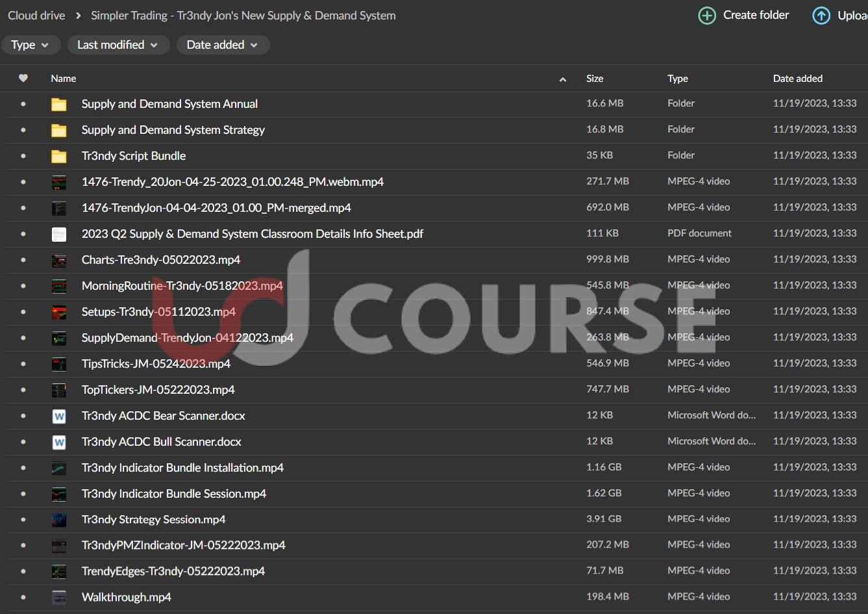Viewport: 868px width, 614px height.
Task: Expand the Last modified filter dropdown
Action: 118,45
